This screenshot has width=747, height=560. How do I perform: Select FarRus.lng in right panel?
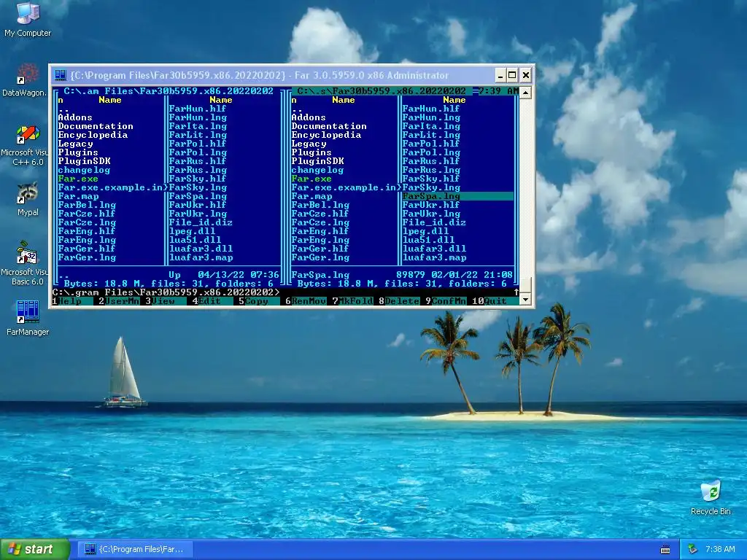click(431, 170)
